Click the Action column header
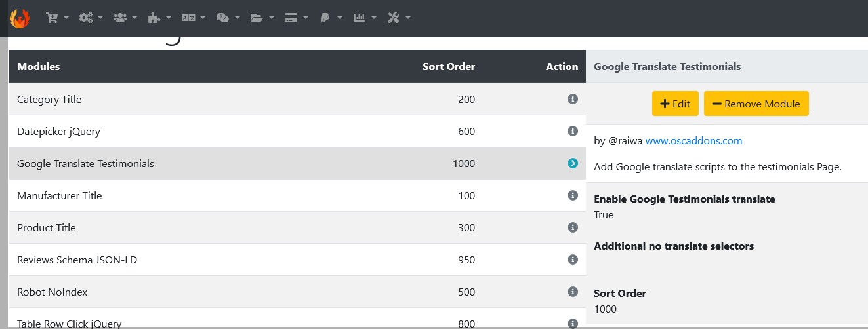Viewport: 868px width, 329px height. pos(562,66)
